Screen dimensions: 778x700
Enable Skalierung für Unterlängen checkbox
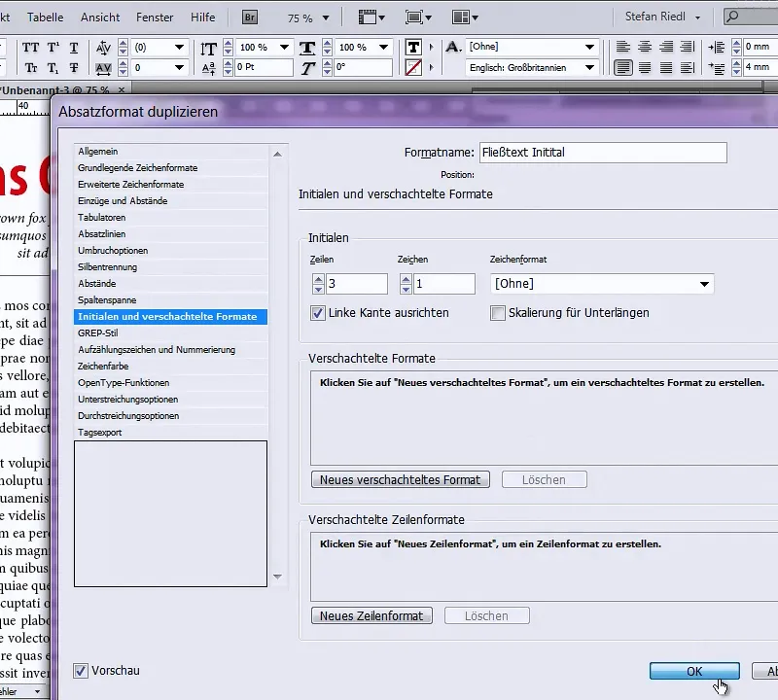(x=498, y=313)
